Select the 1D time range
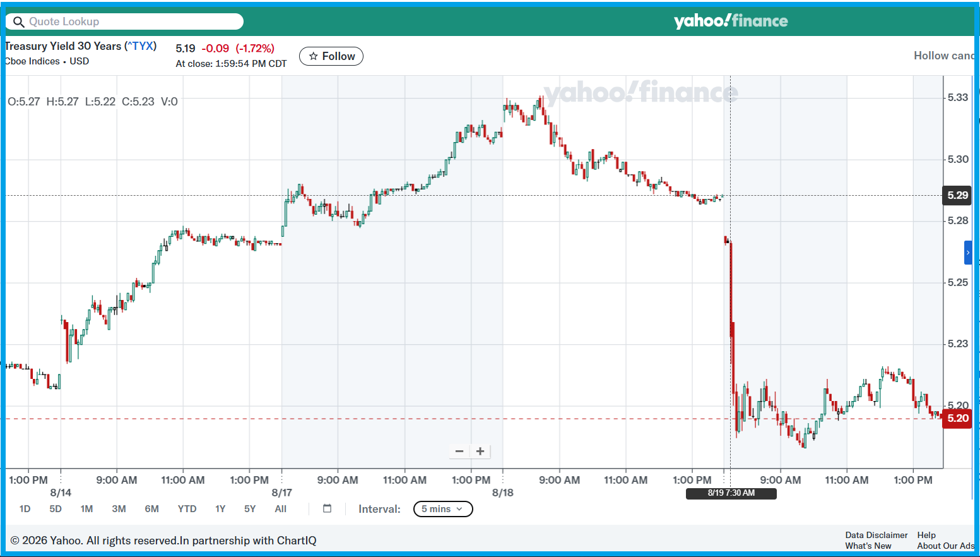The width and height of the screenshot is (980, 557). 25,509
